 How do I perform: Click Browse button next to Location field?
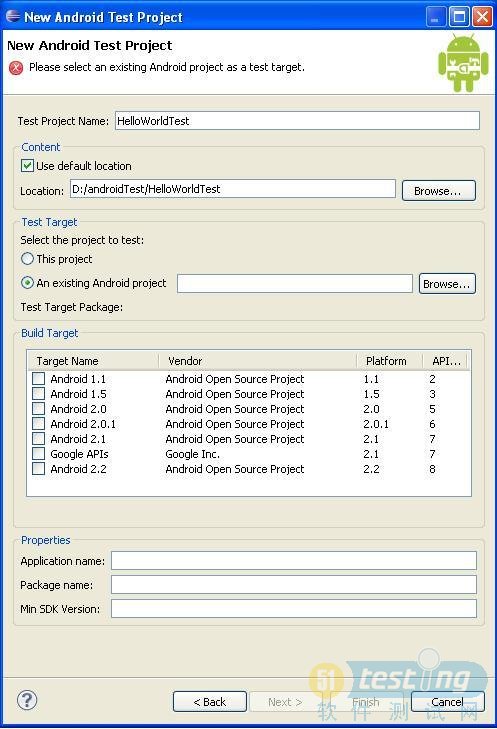pyautogui.click(x=438, y=191)
